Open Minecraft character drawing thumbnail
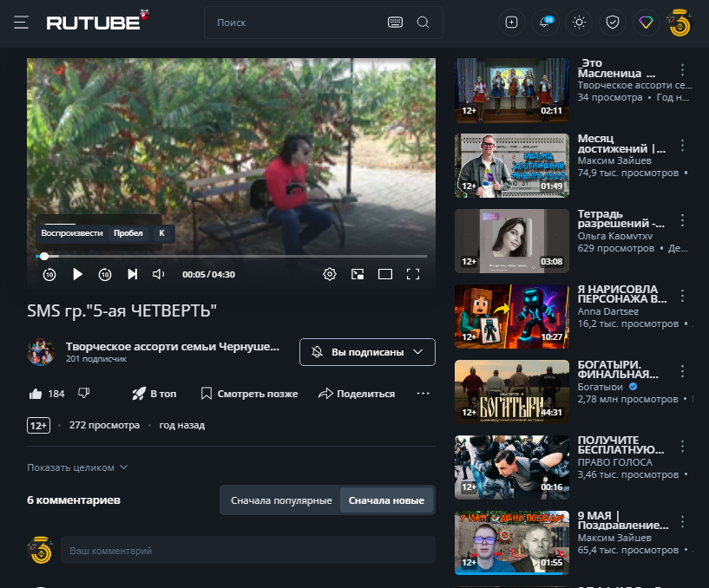 [512, 317]
